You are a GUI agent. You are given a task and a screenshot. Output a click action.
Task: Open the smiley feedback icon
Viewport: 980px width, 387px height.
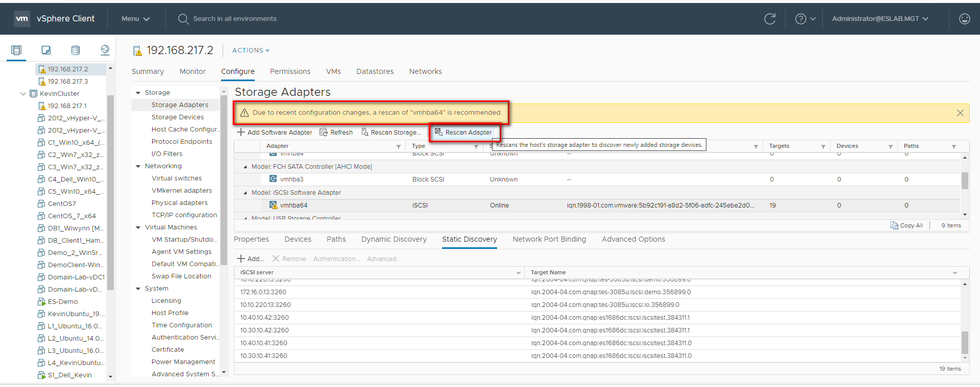964,19
